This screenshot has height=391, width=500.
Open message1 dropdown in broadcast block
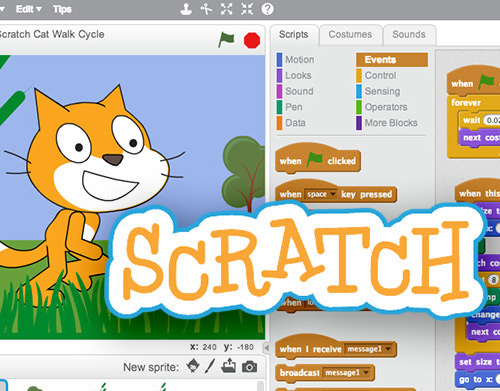[x=346, y=372]
